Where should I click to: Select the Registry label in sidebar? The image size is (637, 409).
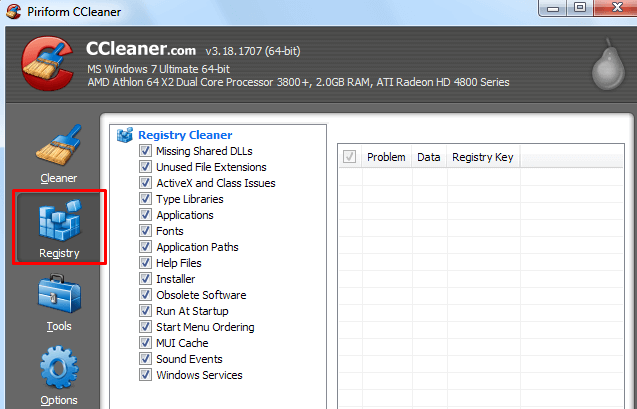point(59,253)
